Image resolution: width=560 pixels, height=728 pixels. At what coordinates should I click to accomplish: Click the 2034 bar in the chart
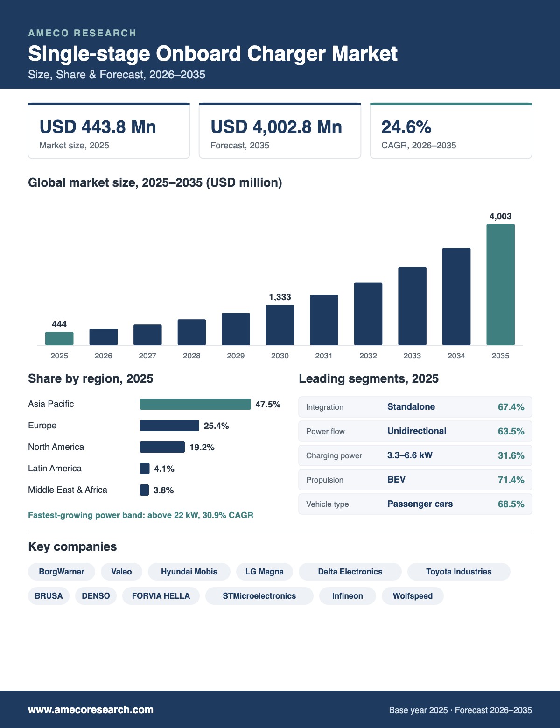coord(456,296)
